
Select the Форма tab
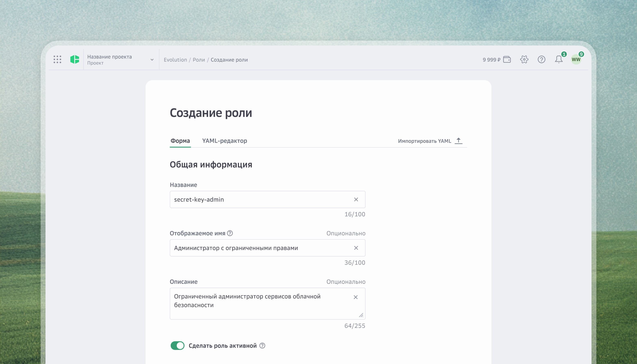pyautogui.click(x=180, y=141)
